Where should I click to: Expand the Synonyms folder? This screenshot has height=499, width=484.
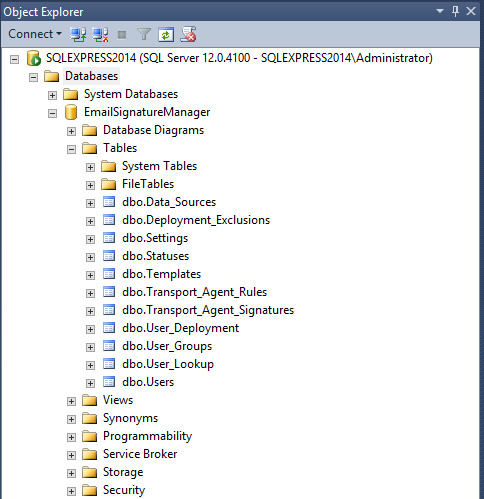click(71, 420)
